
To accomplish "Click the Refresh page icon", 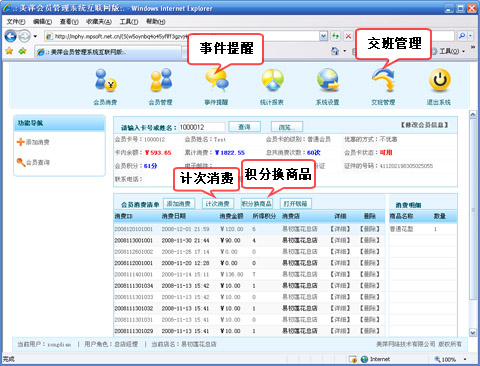I will [x=335, y=36].
